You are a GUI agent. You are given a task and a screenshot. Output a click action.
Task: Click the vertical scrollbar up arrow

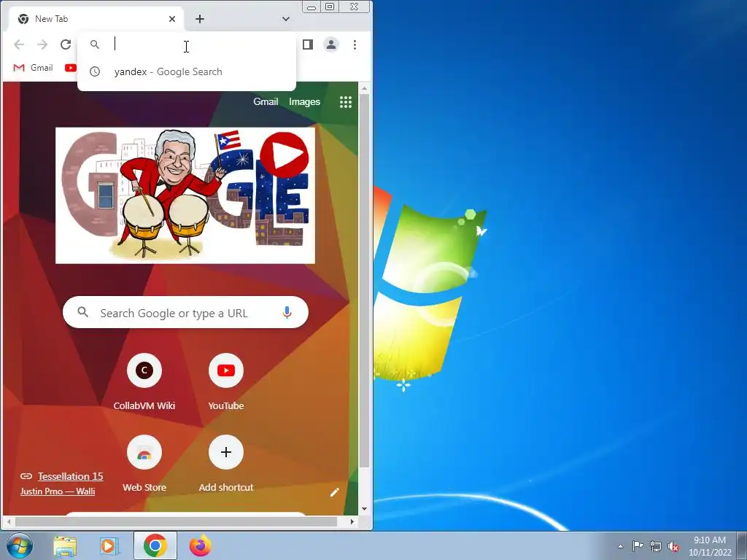[x=365, y=88]
